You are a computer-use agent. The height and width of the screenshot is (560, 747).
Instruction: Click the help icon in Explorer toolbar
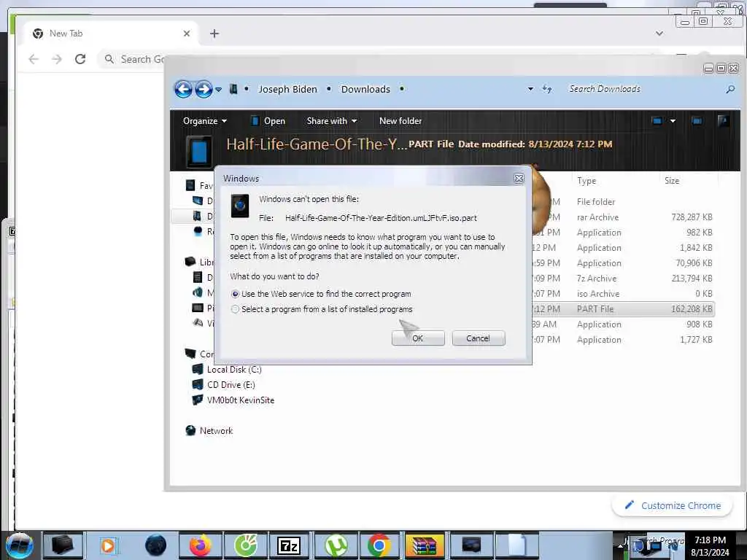[x=723, y=121]
